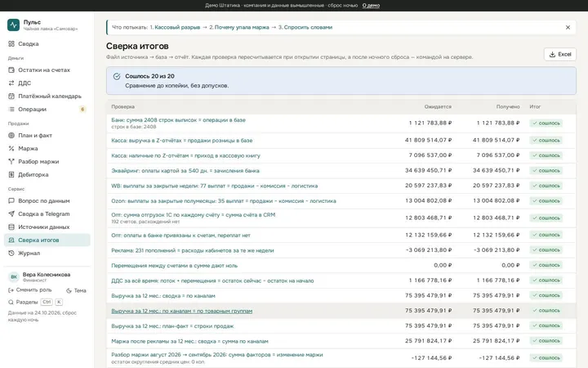Click the Проверка column header

[122, 106]
